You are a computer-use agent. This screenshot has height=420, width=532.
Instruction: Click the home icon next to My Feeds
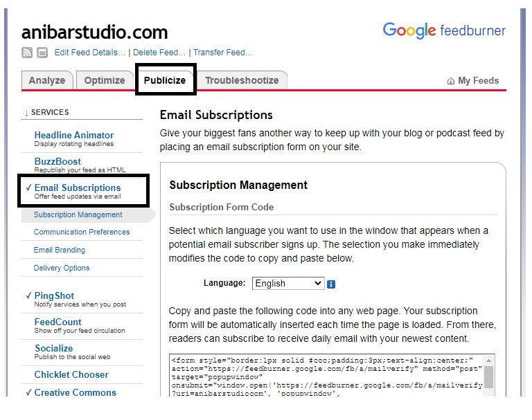450,81
